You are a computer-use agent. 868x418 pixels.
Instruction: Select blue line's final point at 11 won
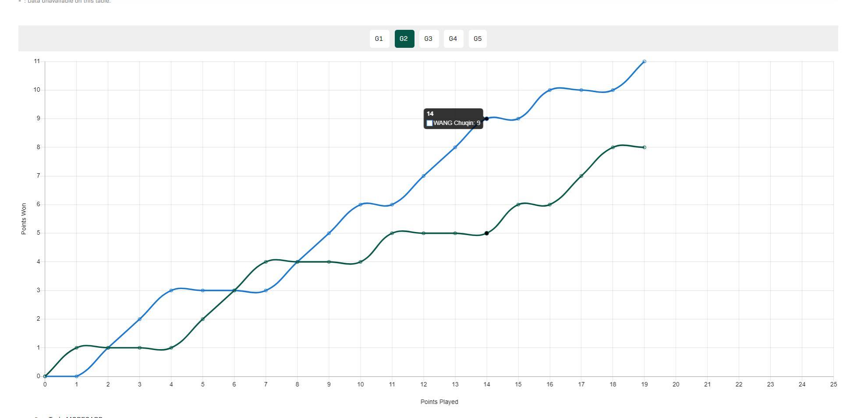pos(644,61)
